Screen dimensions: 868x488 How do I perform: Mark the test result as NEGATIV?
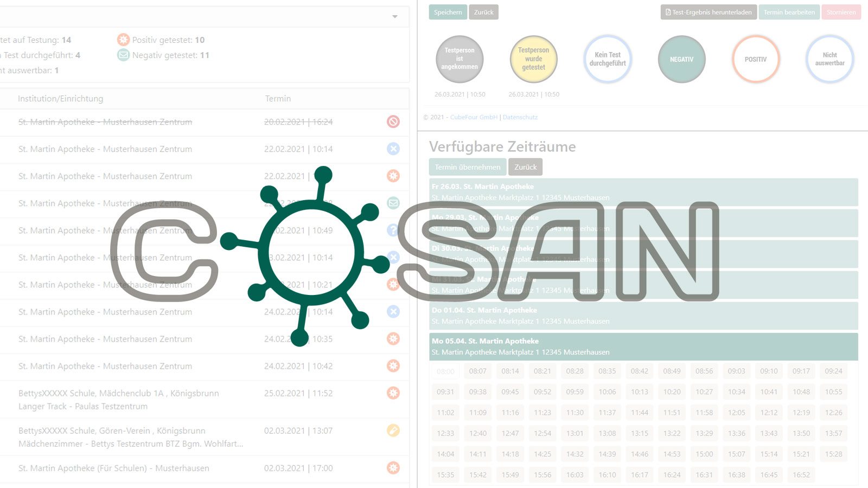point(682,59)
